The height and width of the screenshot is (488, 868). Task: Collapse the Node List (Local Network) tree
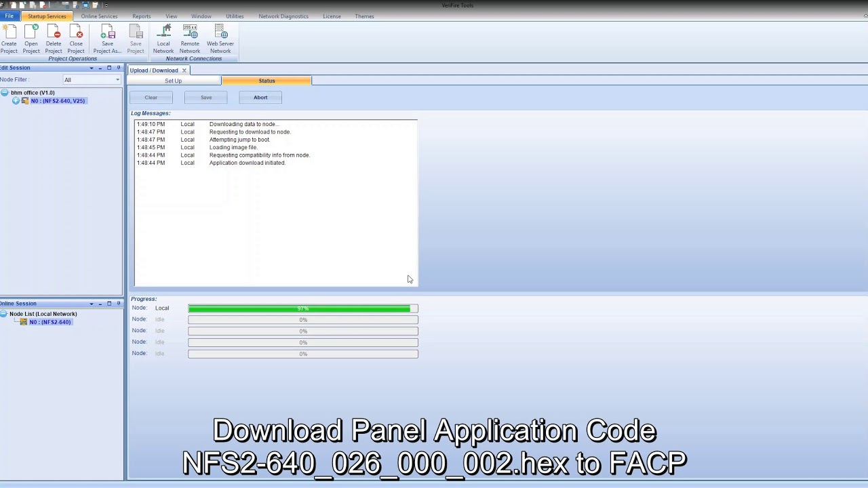[x=4, y=314]
